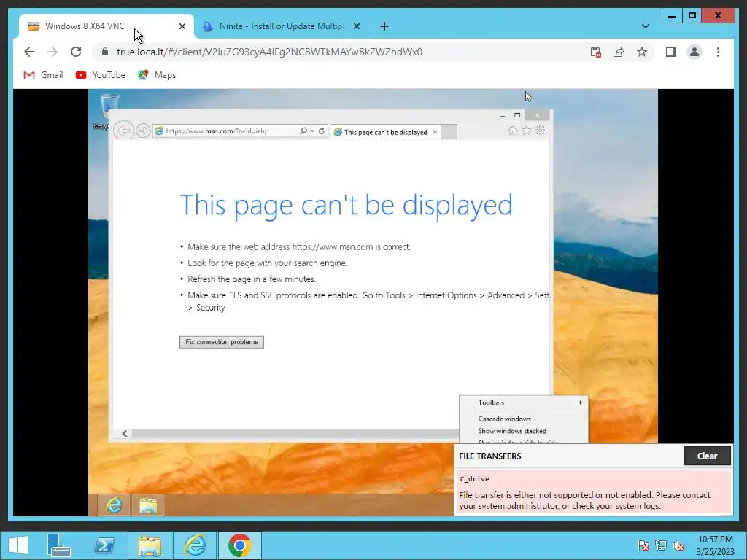Open IE Favorites star

[x=527, y=131]
